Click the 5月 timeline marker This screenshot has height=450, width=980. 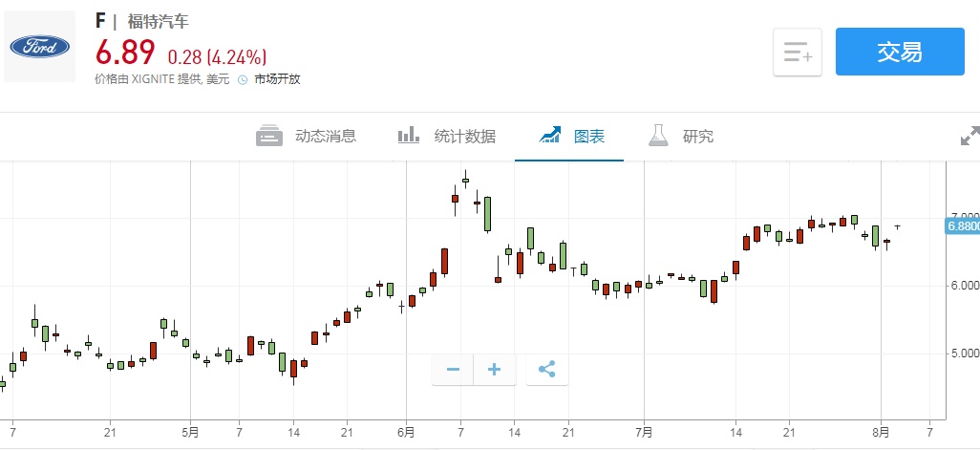click(x=189, y=431)
